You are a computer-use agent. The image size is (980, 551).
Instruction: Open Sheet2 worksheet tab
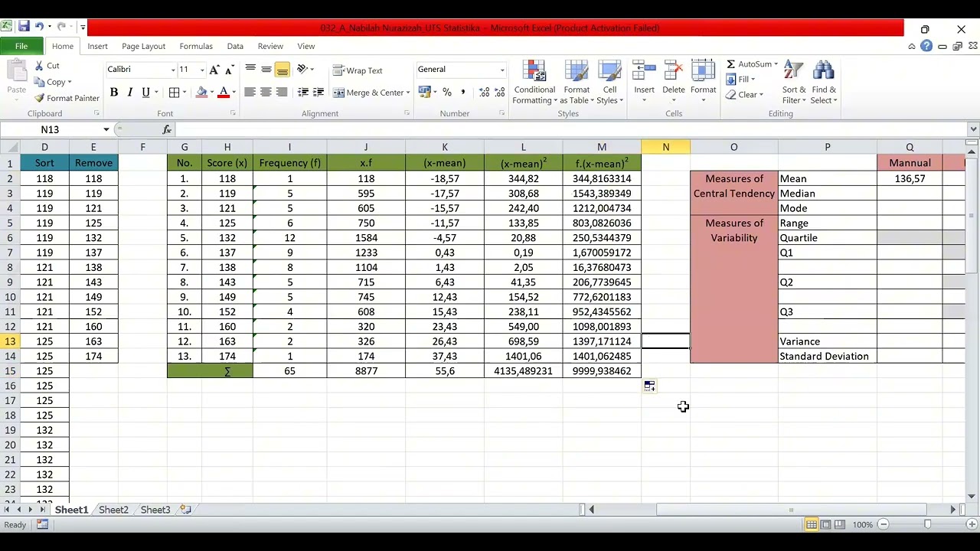(113, 510)
